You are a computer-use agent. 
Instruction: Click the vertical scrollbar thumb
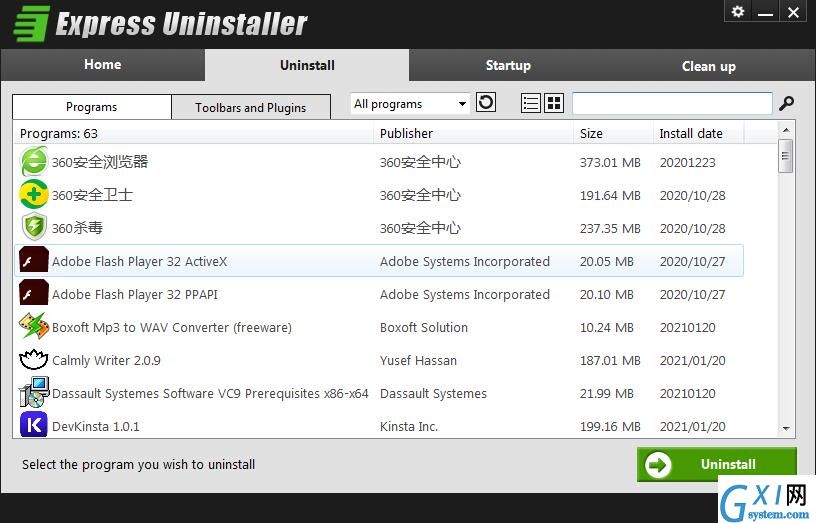pos(786,156)
